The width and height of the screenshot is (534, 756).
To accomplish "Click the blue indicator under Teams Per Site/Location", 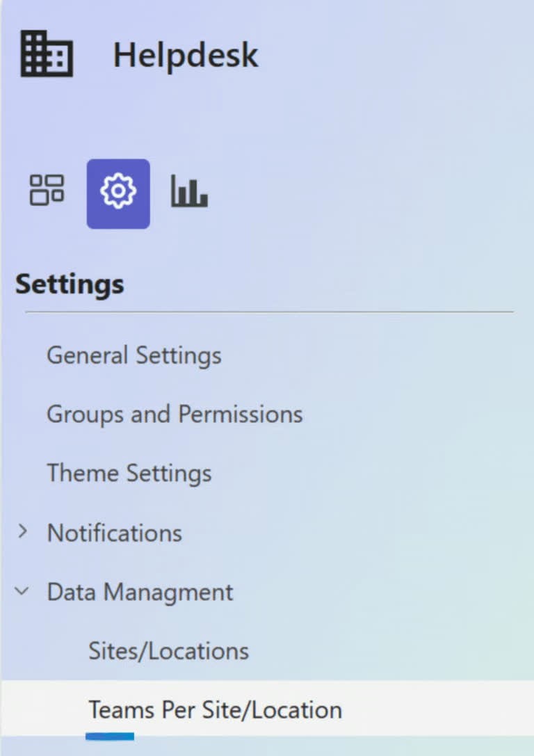I will coord(110,737).
